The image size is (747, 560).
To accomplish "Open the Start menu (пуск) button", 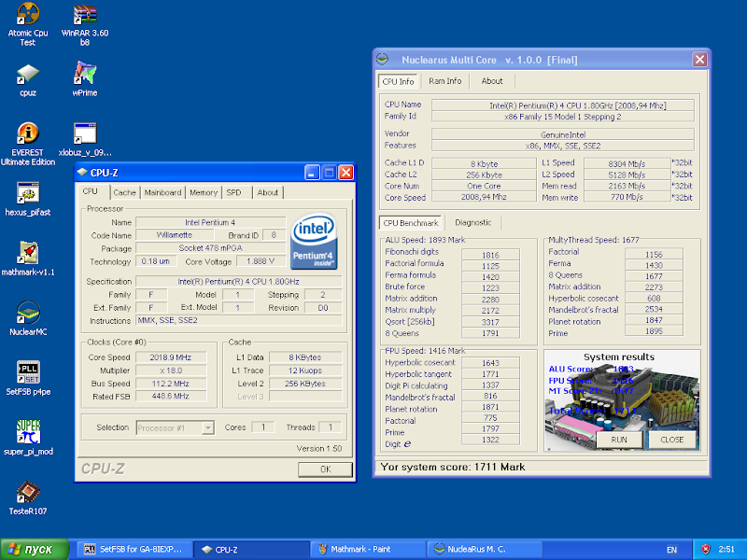I will coord(35,549).
